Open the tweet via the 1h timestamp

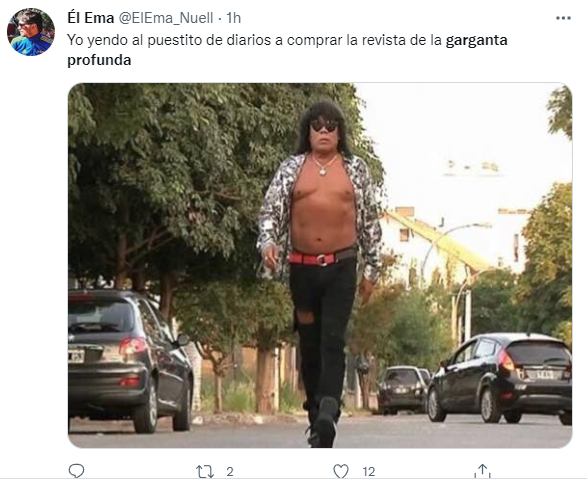[234, 18]
